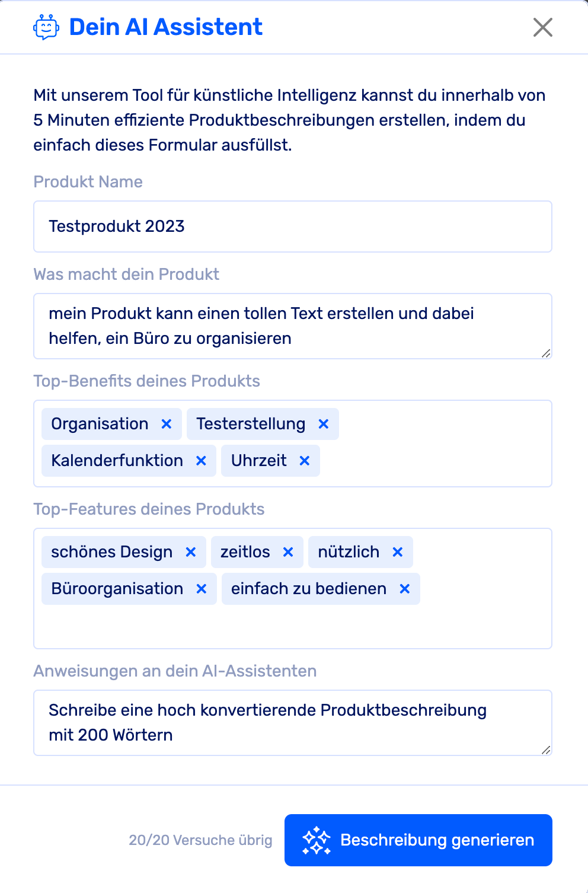Click Beschreibung generieren button
588x893 pixels.
coord(418,840)
